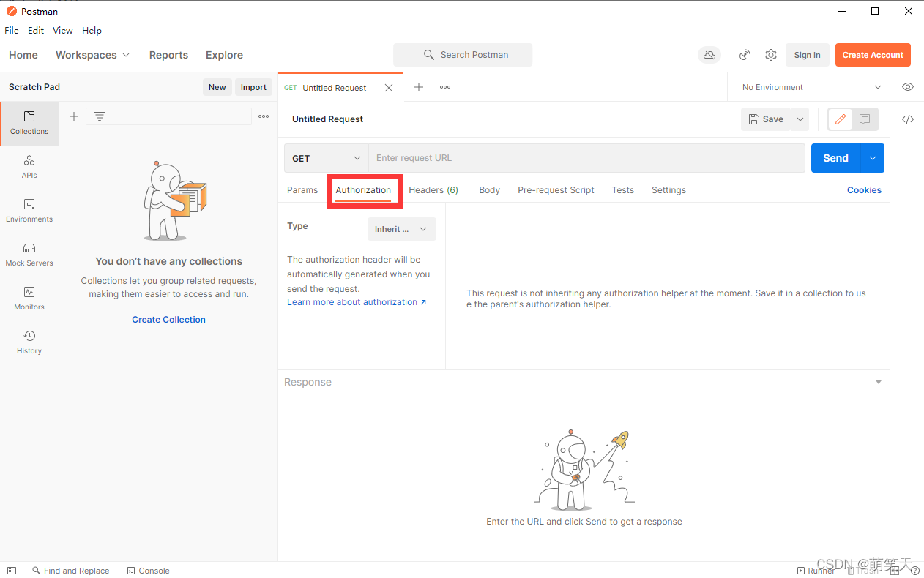Click the blue Send button
The height and width of the screenshot is (578, 924).
point(835,158)
